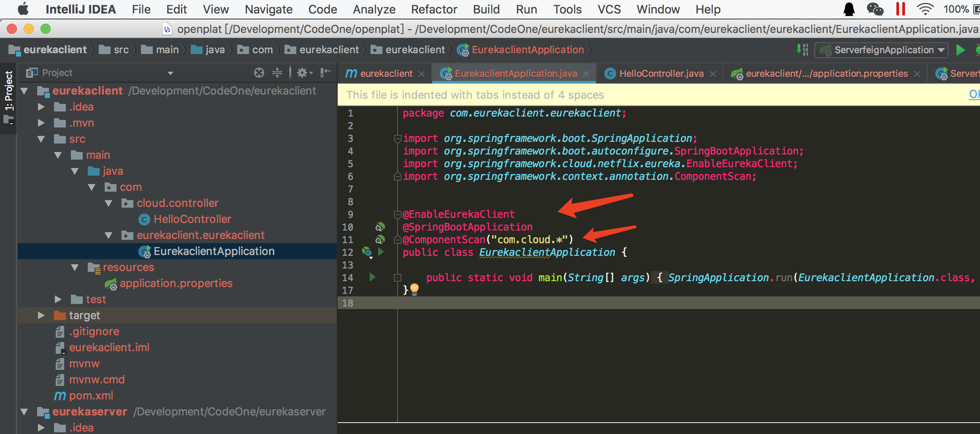Viewport: 980px width, 434px height.
Task: Open Project panel settings gear
Action: [x=305, y=73]
